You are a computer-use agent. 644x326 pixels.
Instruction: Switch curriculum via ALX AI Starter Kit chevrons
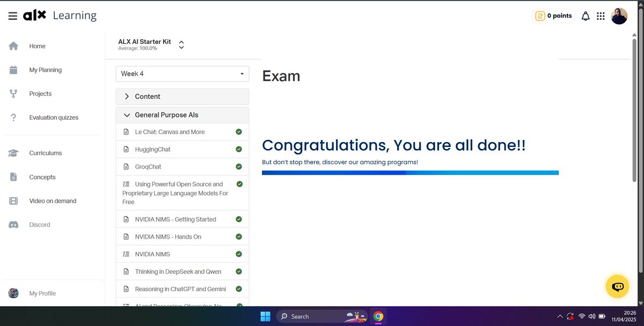coord(181,45)
